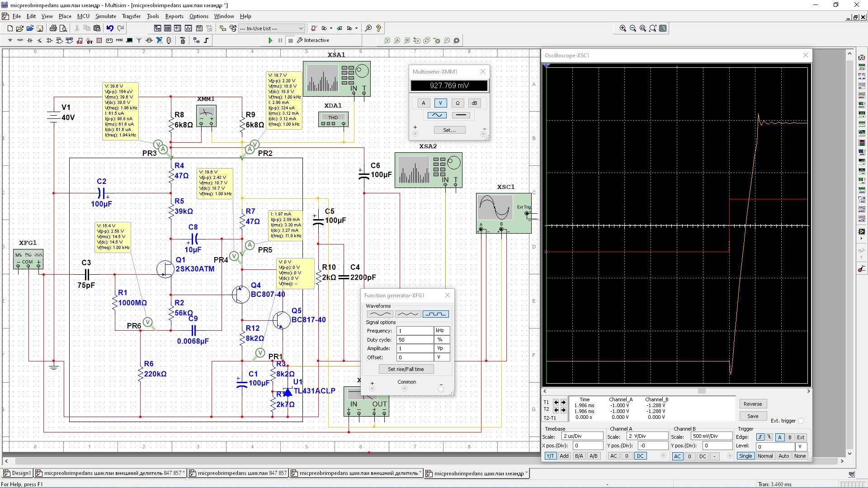Open the frequency unit kHz dropdown
Viewport: 868px width, 488px height.
pyautogui.click(x=442, y=331)
